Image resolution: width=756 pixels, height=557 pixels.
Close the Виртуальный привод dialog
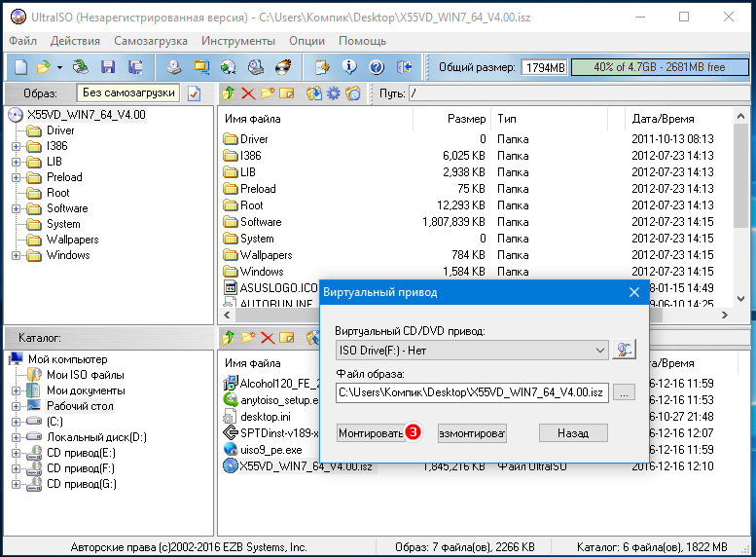pos(634,292)
